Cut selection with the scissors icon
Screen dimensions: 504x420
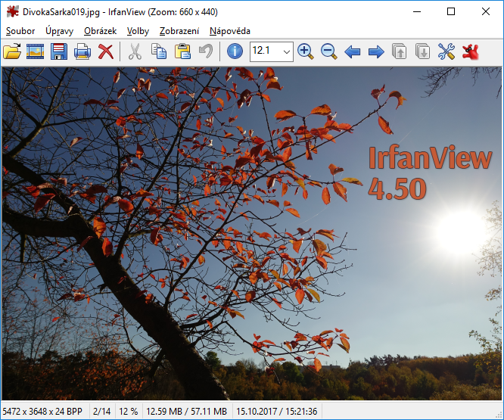tap(135, 51)
